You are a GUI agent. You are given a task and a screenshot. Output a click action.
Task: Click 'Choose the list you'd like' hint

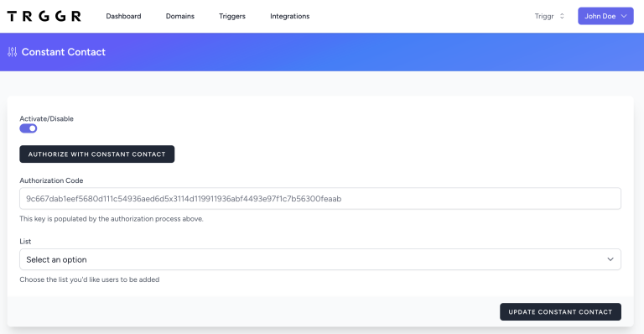tap(90, 279)
